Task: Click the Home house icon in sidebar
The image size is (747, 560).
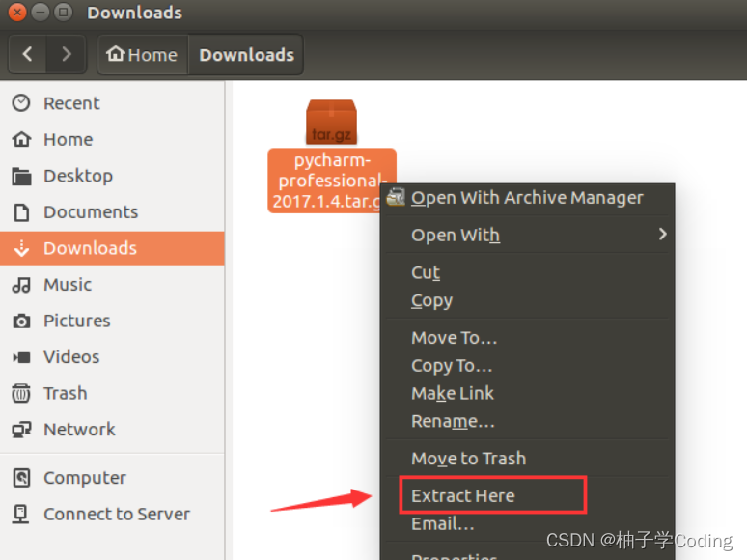Action: (21, 140)
